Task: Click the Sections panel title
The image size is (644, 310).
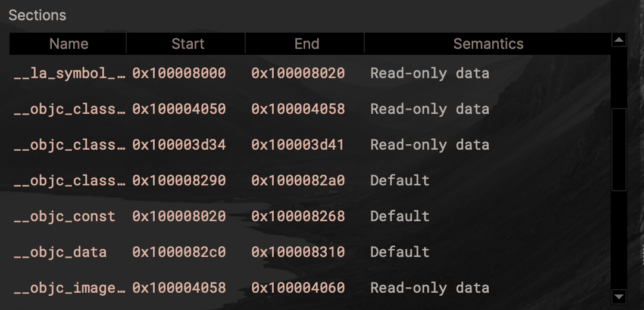Action: 37,15
